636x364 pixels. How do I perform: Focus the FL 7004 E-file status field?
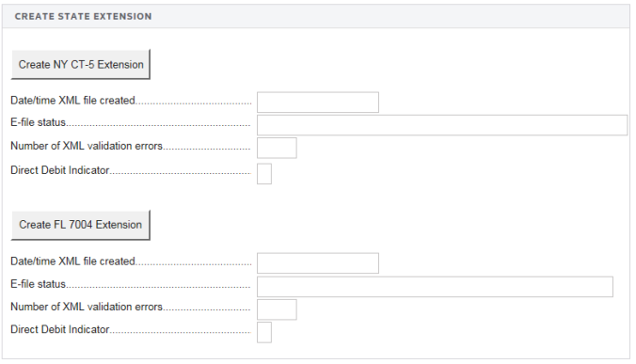click(x=435, y=287)
